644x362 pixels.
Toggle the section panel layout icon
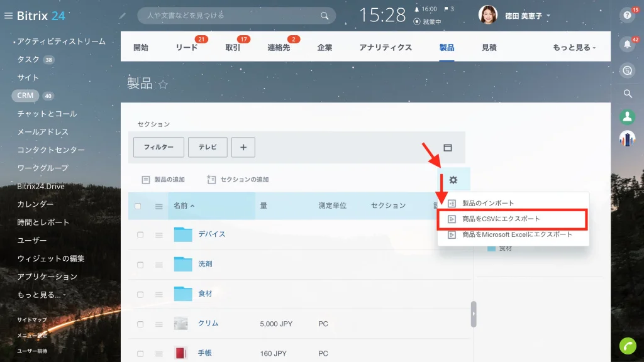pyautogui.click(x=448, y=147)
